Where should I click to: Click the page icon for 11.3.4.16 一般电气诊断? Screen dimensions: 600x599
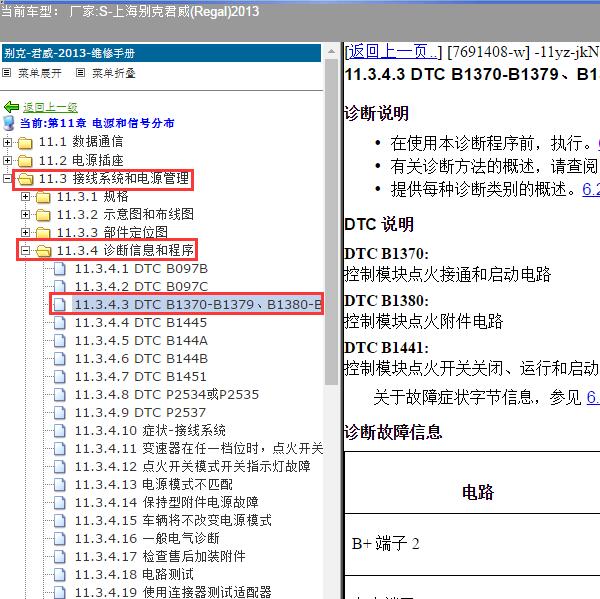point(60,539)
